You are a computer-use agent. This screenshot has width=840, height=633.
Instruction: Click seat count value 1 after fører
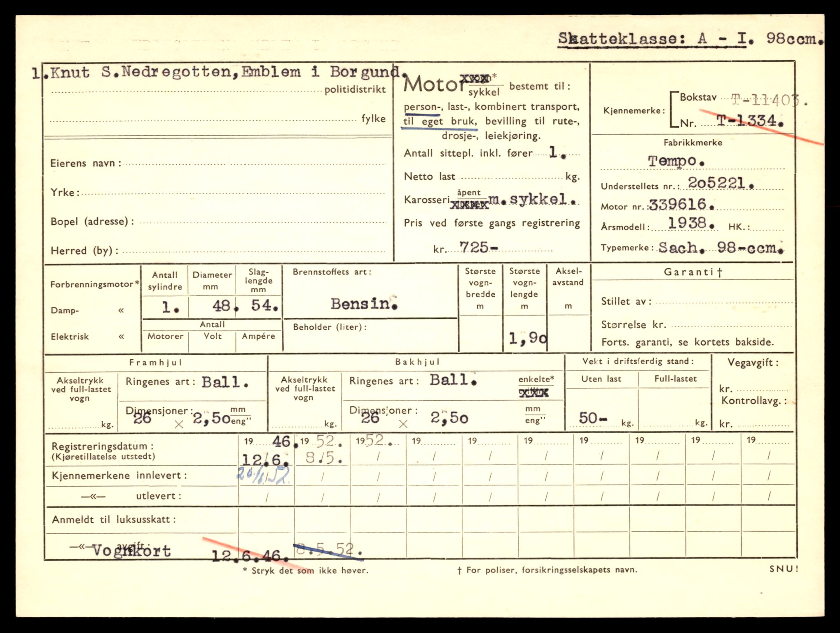point(558,153)
